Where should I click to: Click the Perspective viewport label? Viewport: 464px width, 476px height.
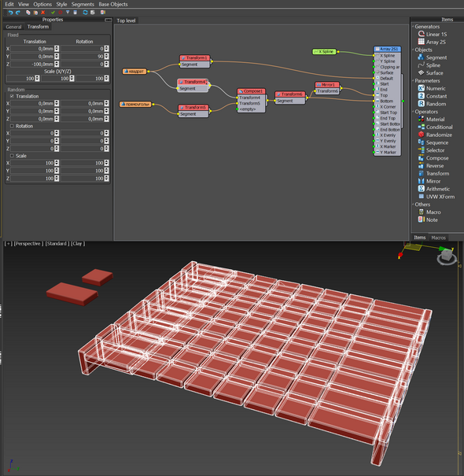click(28, 243)
